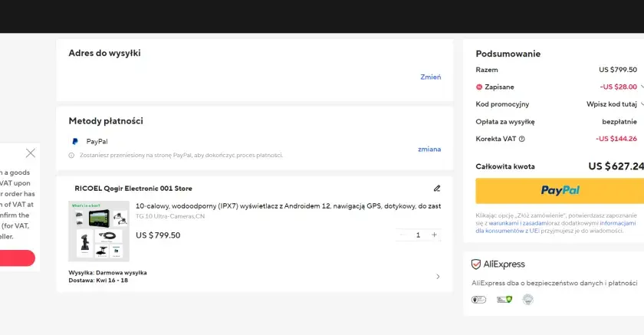Click the round certification seal badge
This screenshot has width=644, height=335.
coord(527,300)
